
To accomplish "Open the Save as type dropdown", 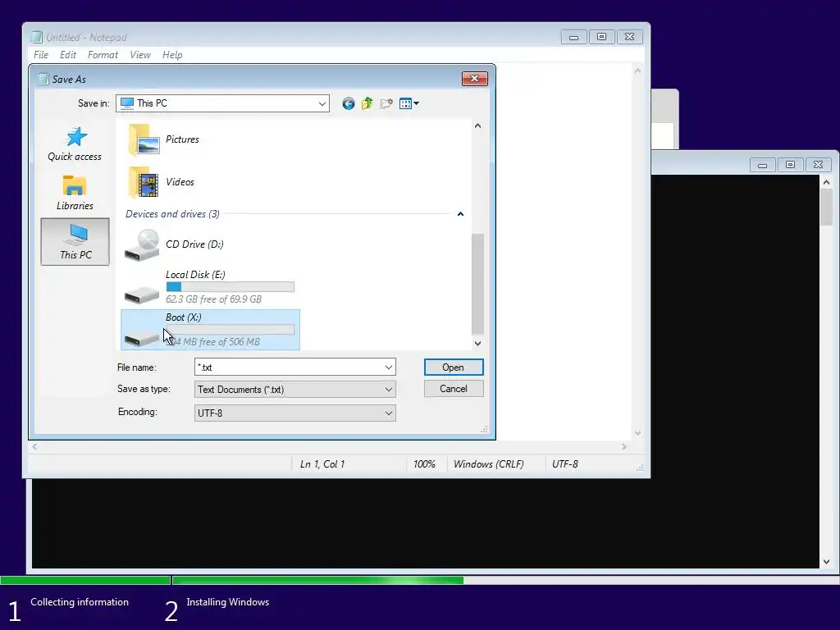I will (x=388, y=390).
